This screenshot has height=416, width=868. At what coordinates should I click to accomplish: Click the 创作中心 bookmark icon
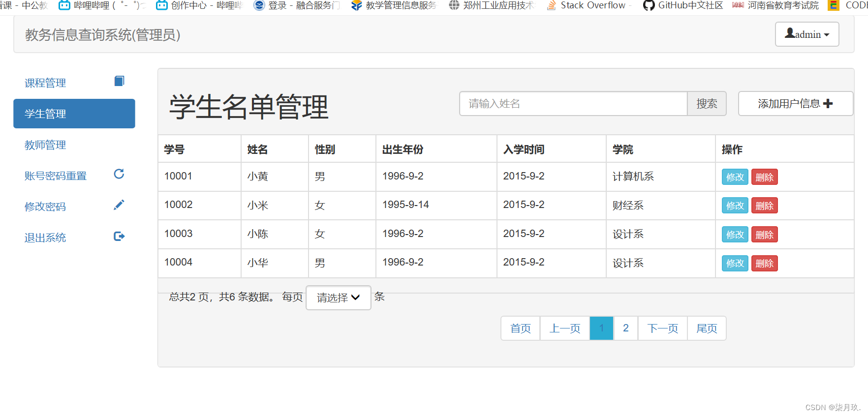[161, 5]
